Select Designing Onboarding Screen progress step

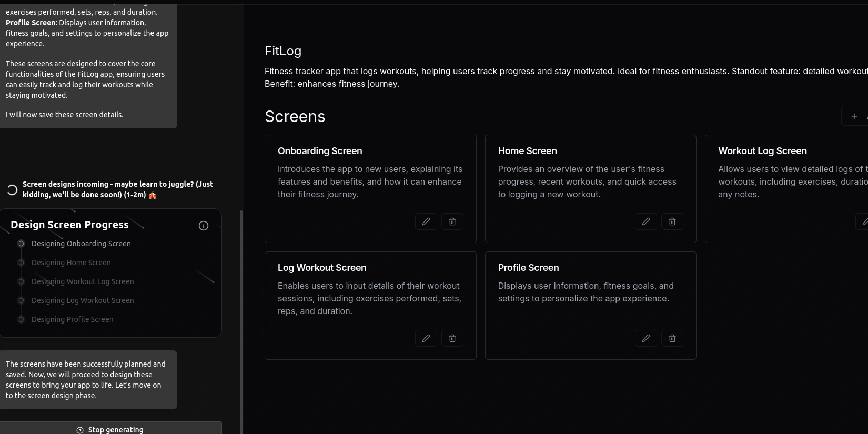pos(81,244)
